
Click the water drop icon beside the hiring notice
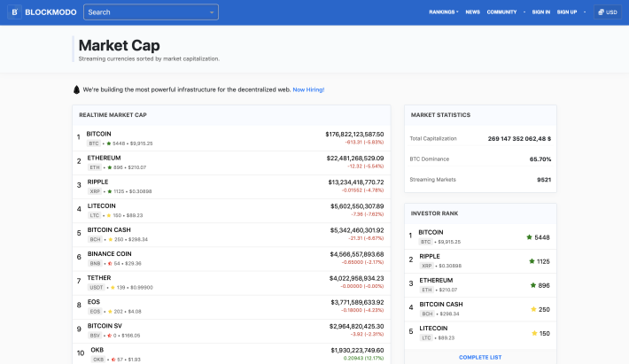(x=76, y=89)
